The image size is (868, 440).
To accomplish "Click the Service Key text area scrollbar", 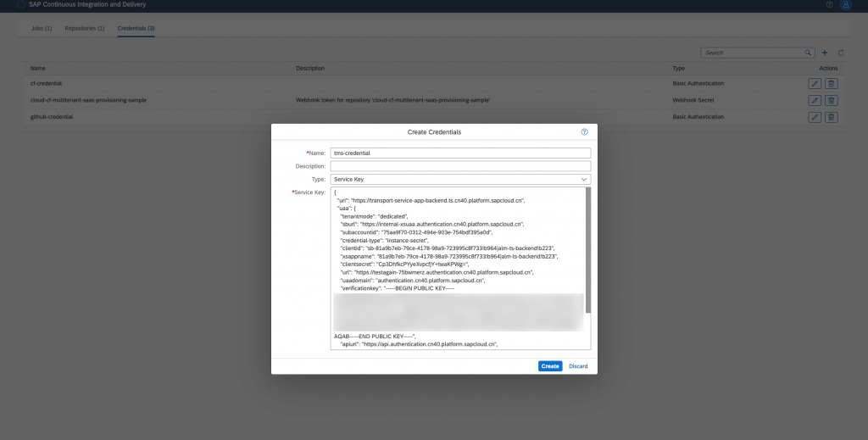I will tap(588, 249).
